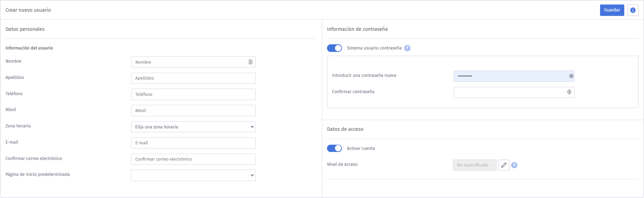Viewport: 644px width, 198px height.
Task: Click the Confirmar contraseña input field
Action: point(514,92)
